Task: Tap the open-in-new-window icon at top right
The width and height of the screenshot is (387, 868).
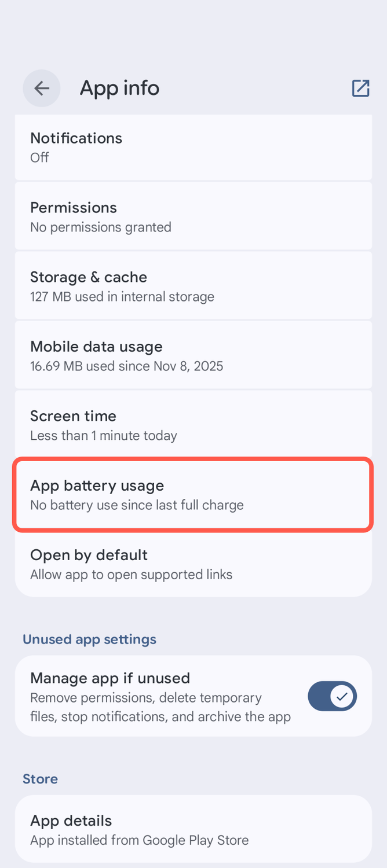Action: pyautogui.click(x=360, y=88)
